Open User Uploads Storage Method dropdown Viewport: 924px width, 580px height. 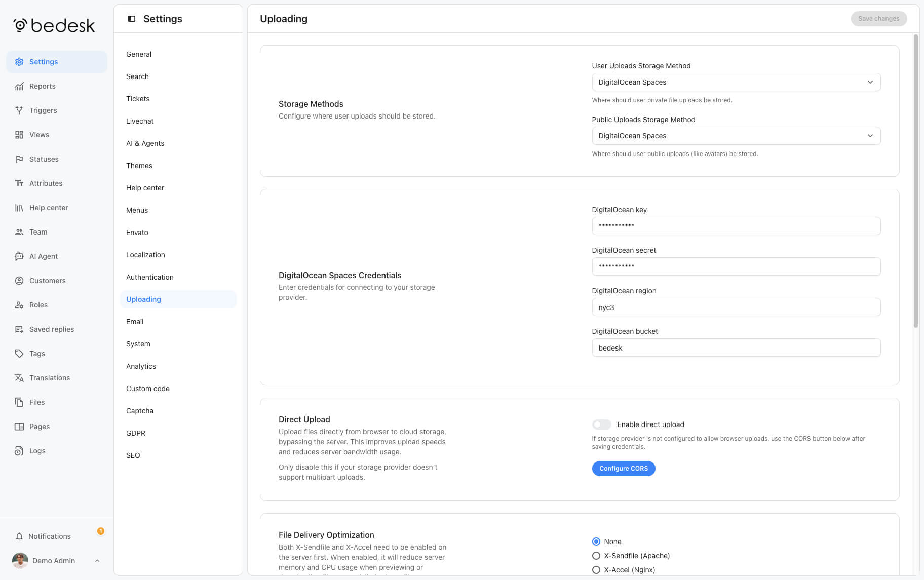(x=736, y=82)
